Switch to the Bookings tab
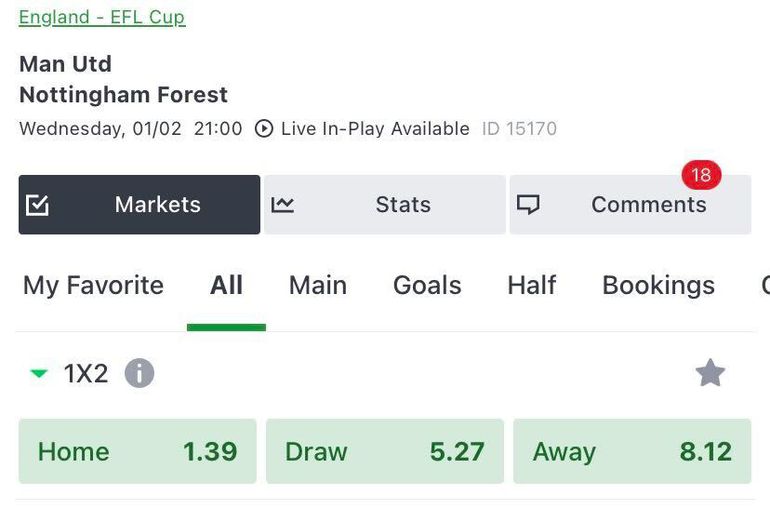The width and height of the screenshot is (770, 508). (x=658, y=286)
